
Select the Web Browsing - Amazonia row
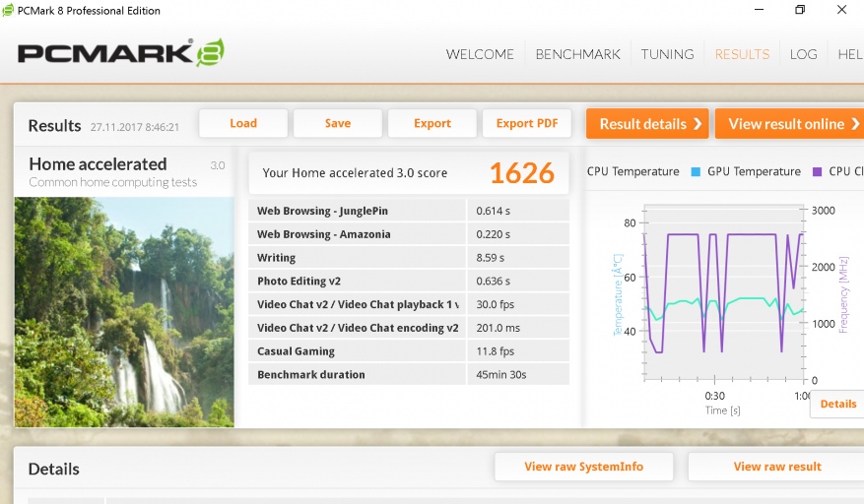(x=409, y=234)
